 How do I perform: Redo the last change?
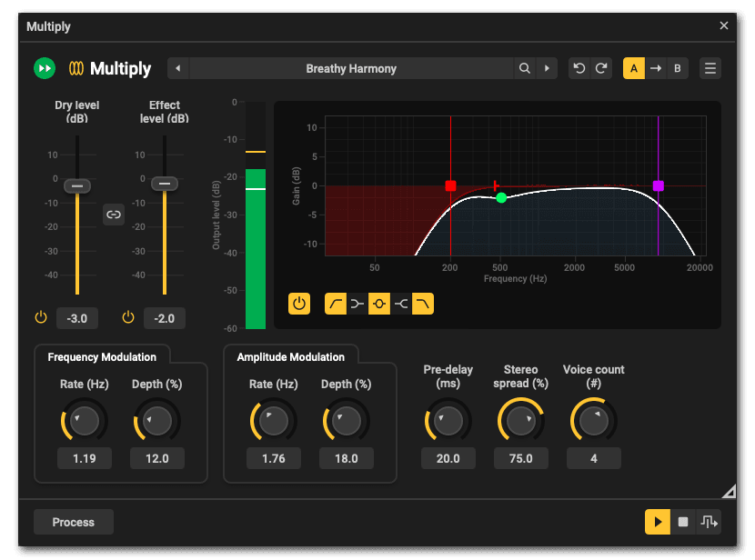click(x=601, y=68)
